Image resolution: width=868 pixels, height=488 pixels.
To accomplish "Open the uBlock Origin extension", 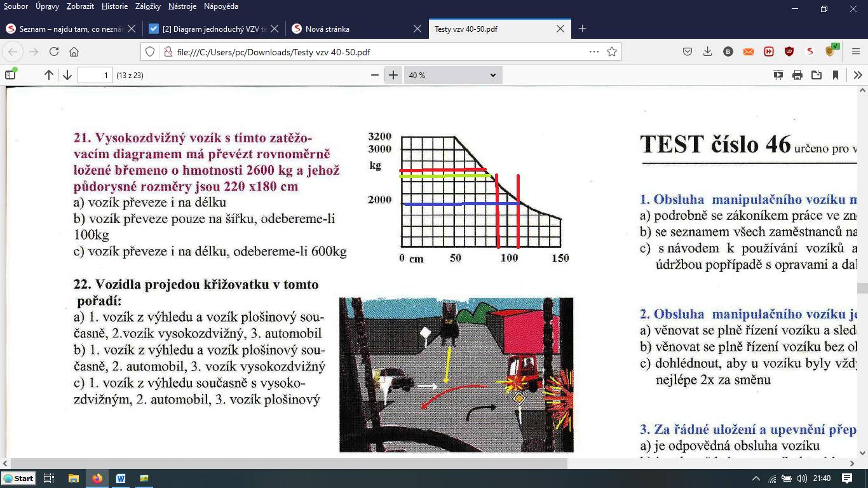I will point(789,51).
